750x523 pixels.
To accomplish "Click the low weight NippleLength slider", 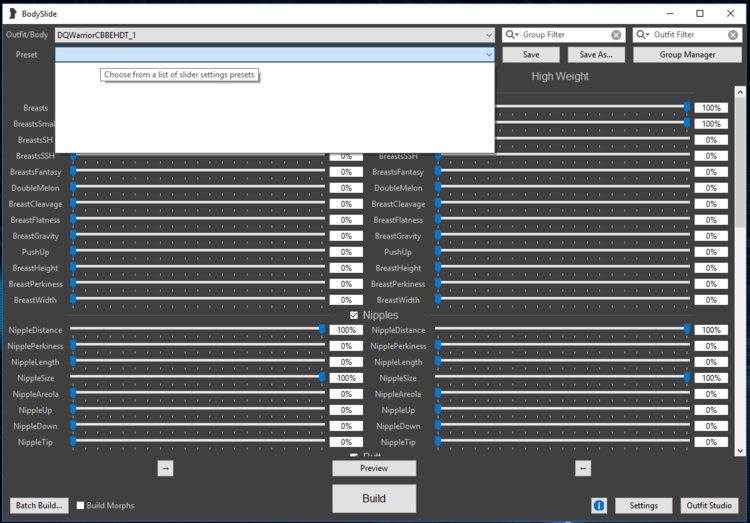I will [198, 361].
